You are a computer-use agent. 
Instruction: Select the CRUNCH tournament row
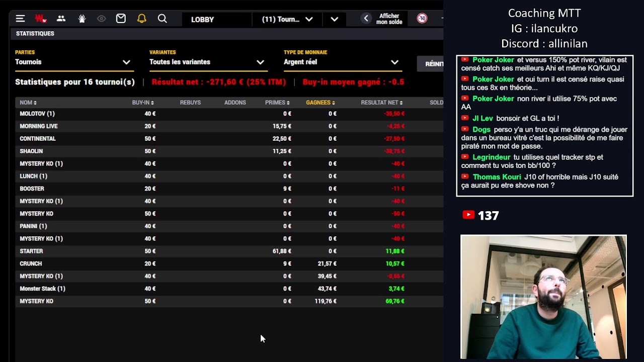[229, 263]
